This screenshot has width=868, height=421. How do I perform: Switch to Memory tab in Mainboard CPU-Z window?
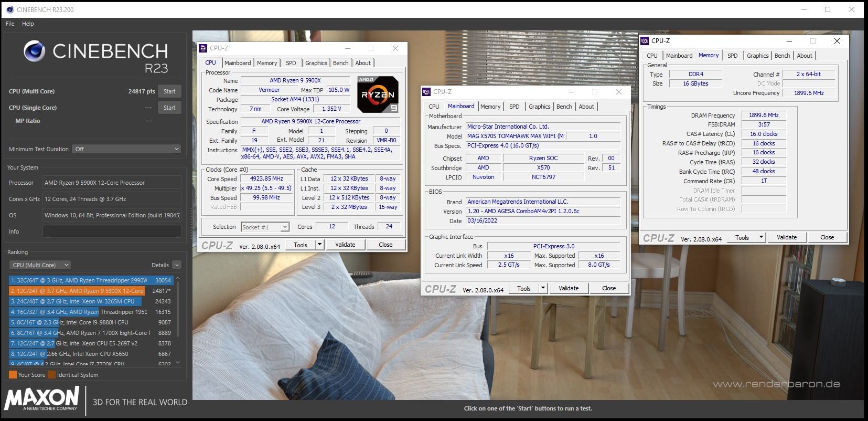(490, 107)
